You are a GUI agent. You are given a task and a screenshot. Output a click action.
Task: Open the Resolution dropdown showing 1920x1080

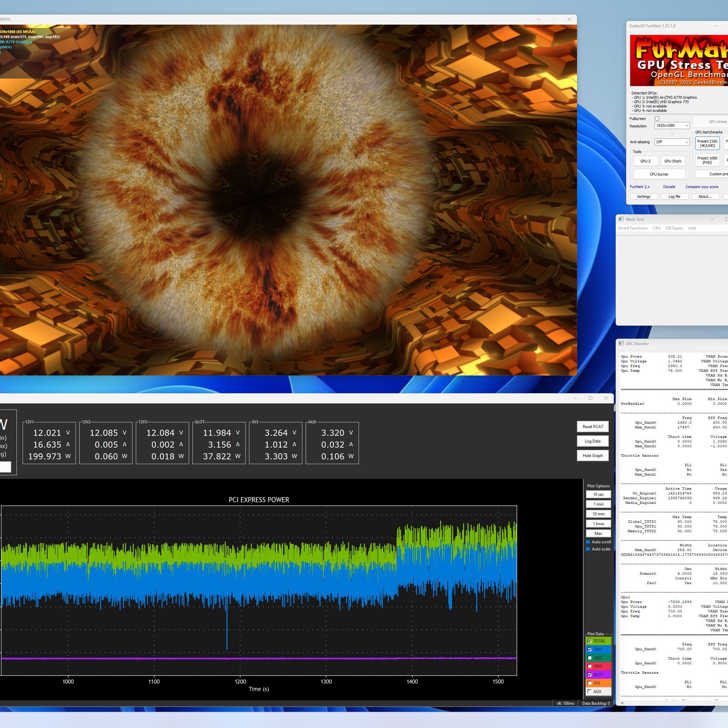click(x=672, y=125)
